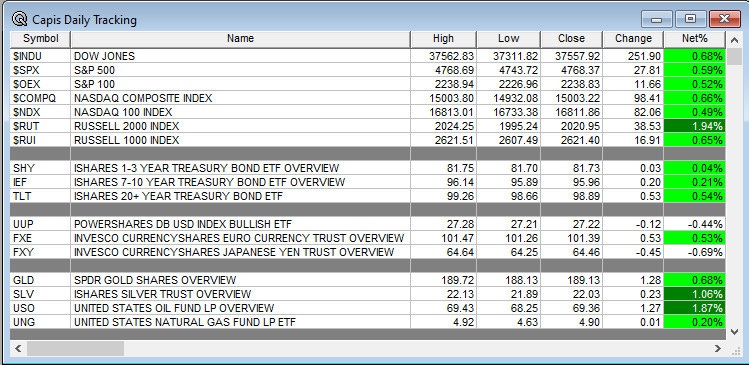Click the 1.06% Net% cell for SLV

695,294
